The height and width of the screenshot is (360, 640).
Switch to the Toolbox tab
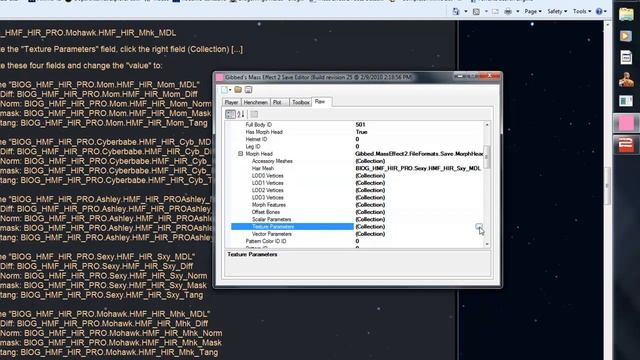coord(300,102)
